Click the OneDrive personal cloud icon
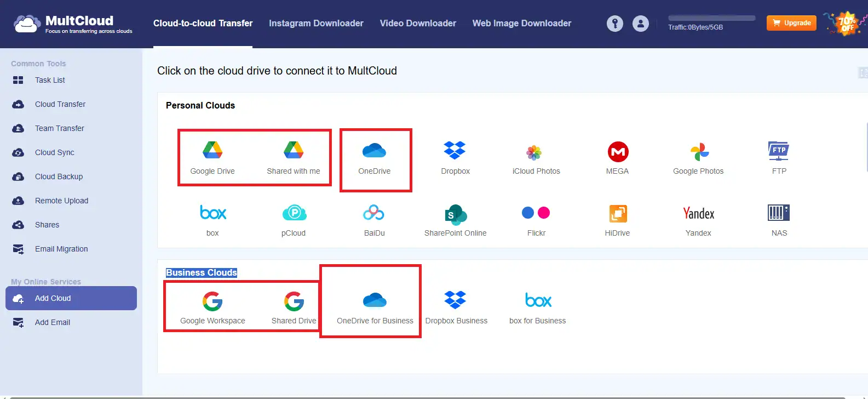868x399 pixels. tap(375, 151)
